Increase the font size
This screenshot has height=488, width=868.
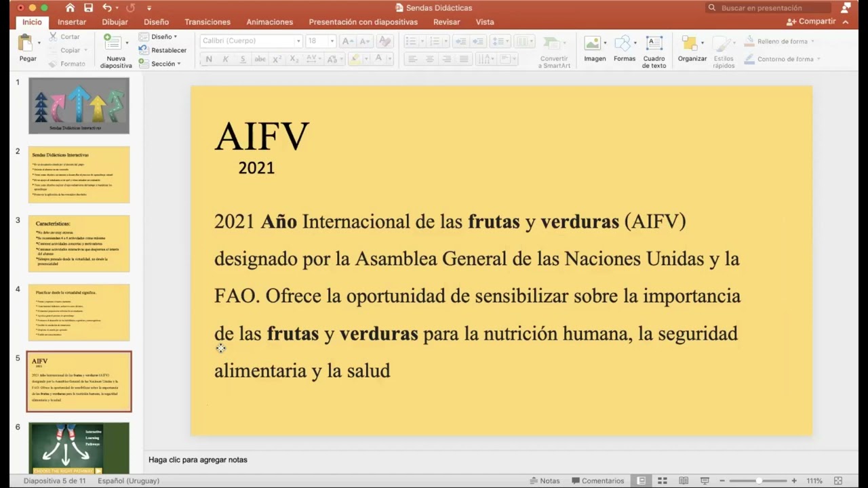348,41
